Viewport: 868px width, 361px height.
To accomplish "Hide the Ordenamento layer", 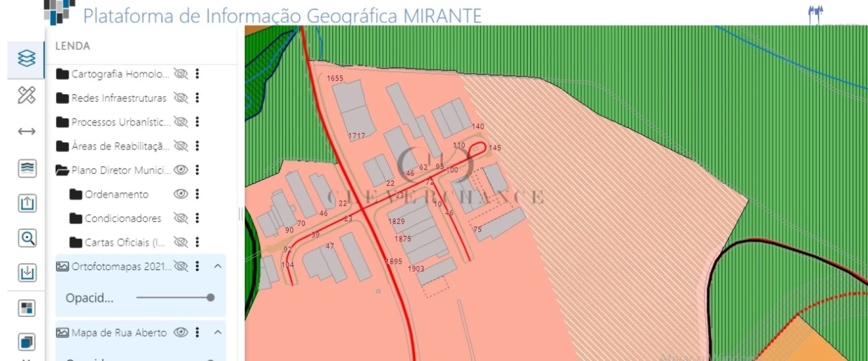I will [x=181, y=194].
